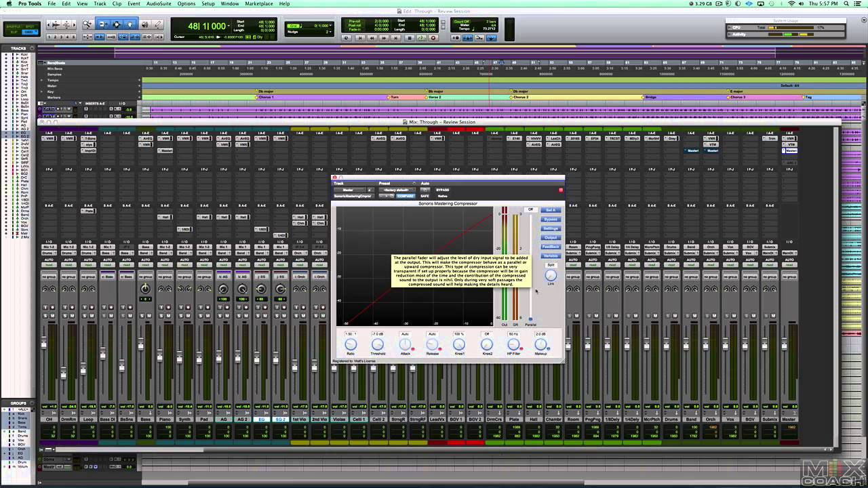Click the Release knob in compressor plugin
Viewport: 868px width, 488px height.
(432, 344)
